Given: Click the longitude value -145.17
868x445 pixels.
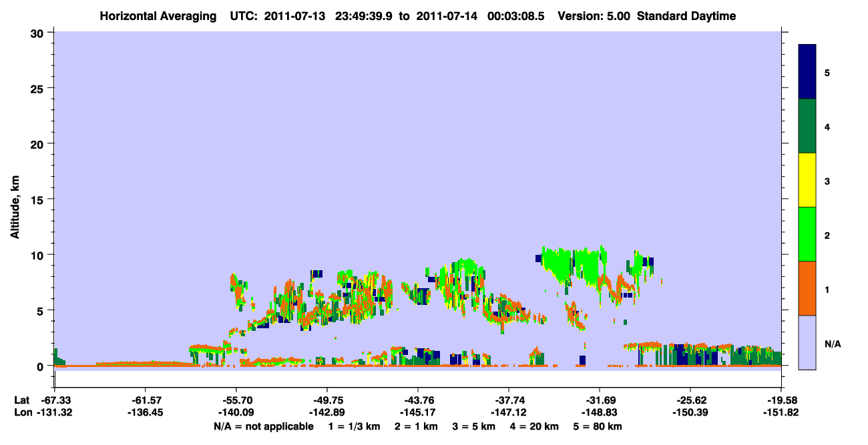Looking at the screenshot, I should pyautogui.click(x=417, y=412).
